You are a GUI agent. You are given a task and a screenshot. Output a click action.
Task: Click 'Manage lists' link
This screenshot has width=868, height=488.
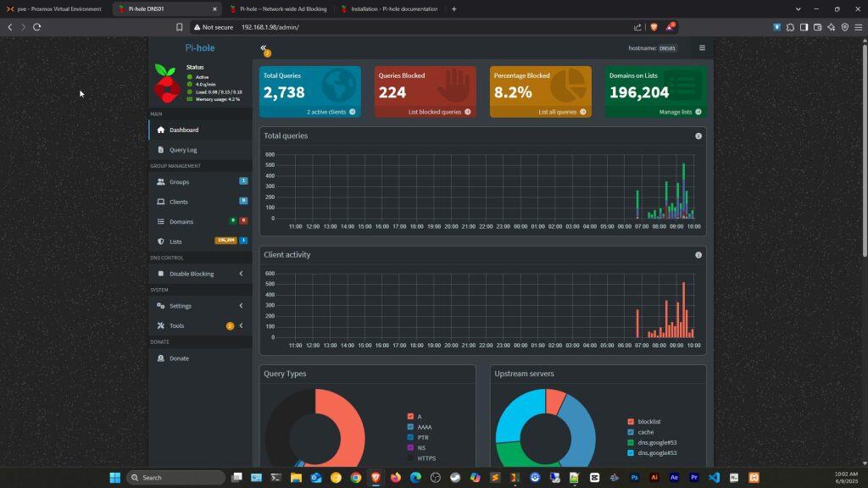pyautogui.click(x=680, y=112)
